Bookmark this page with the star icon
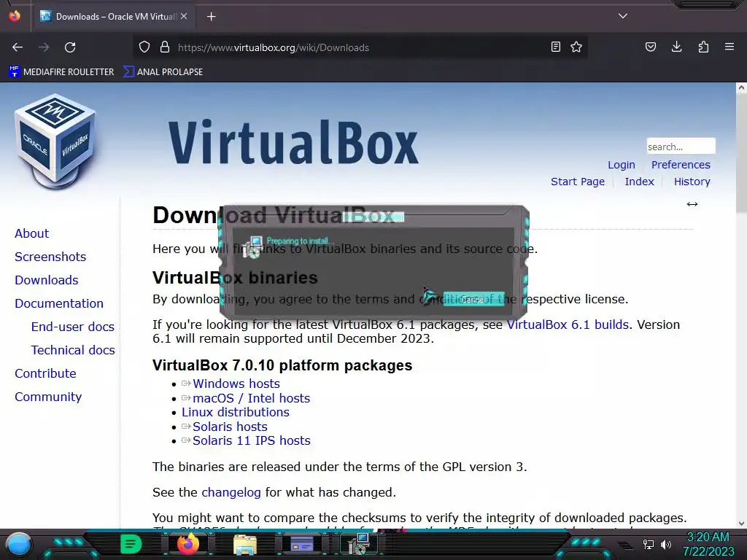Image resolution: width=747 pixels, height=560 pixels. [x=576, y=47]
